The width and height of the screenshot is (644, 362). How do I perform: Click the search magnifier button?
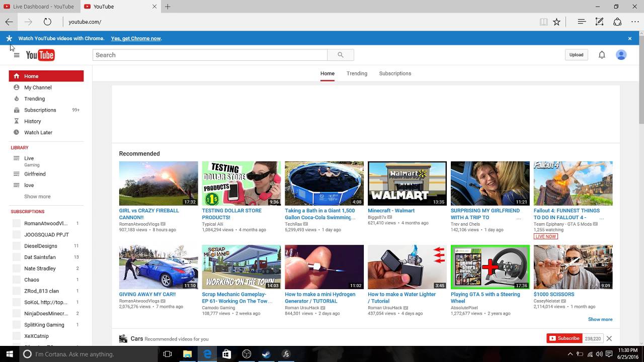click(x=341, y=55)
